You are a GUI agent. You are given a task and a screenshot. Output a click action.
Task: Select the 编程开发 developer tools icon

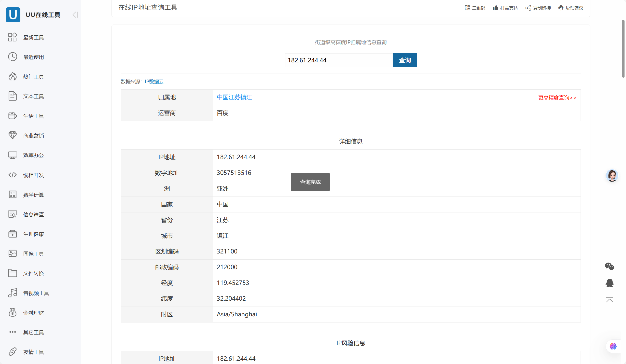pos(13,175)
